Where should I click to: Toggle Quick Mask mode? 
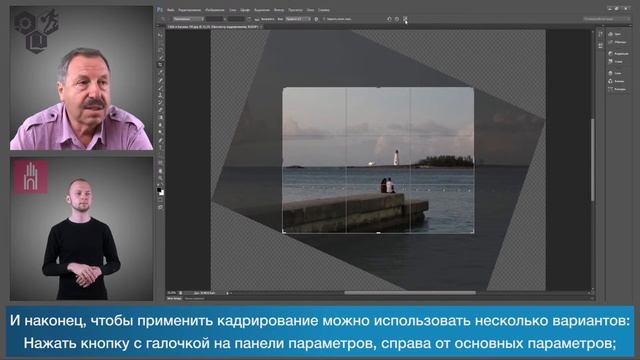[160, 200]
